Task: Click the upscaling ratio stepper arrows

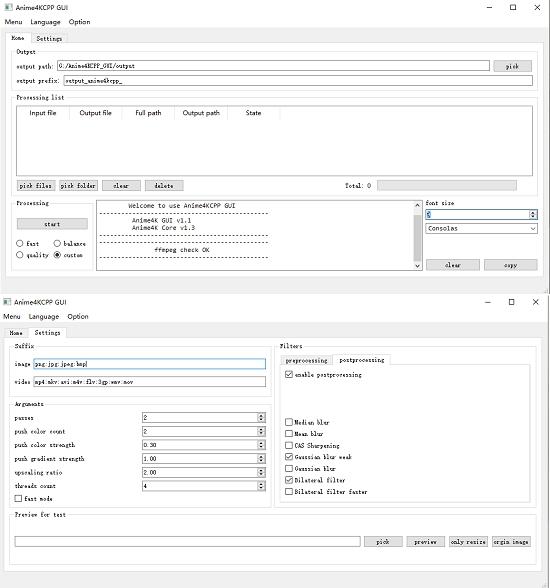Action: pos(261,472)
